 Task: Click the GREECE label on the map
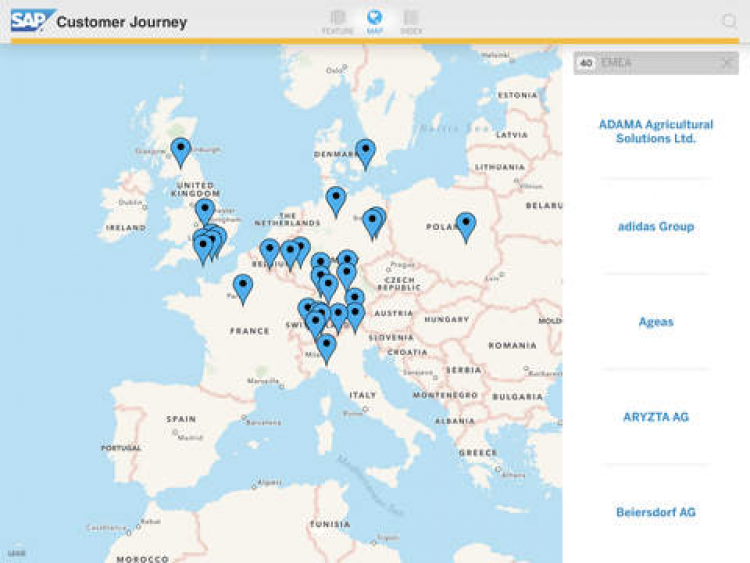click(x=478, y=452)
